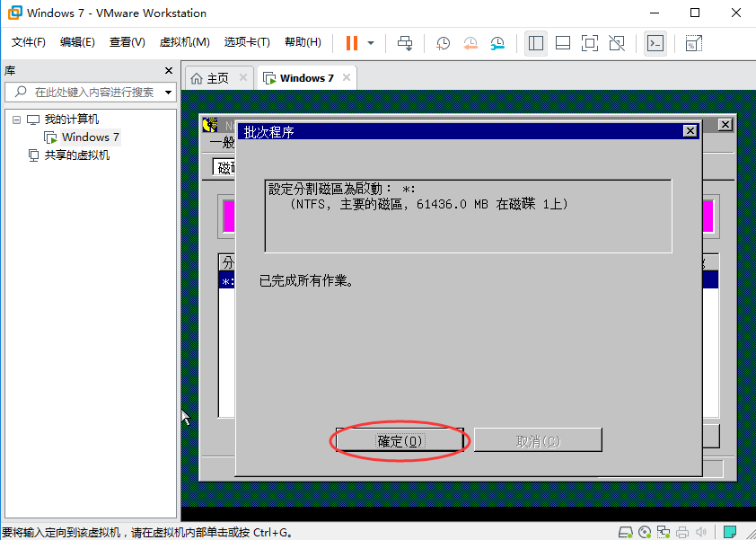Select Windows 7 in the library tree

pos(90,137)
